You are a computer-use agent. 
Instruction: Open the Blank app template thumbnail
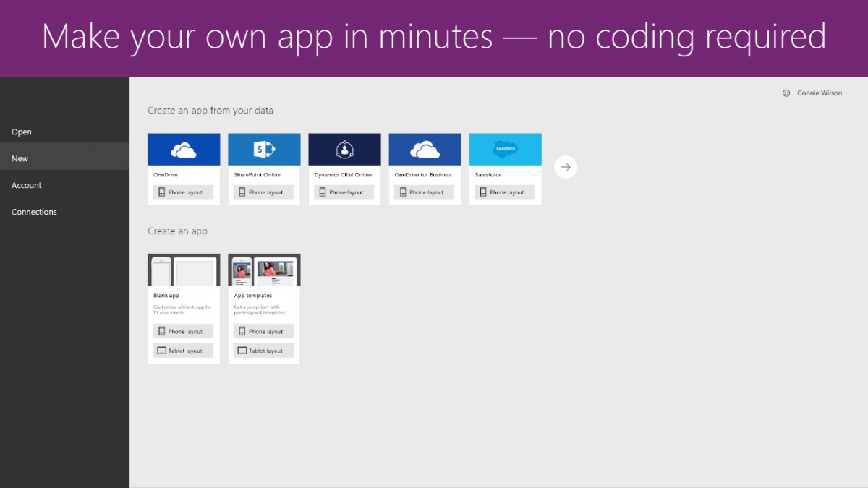[184, 270]
